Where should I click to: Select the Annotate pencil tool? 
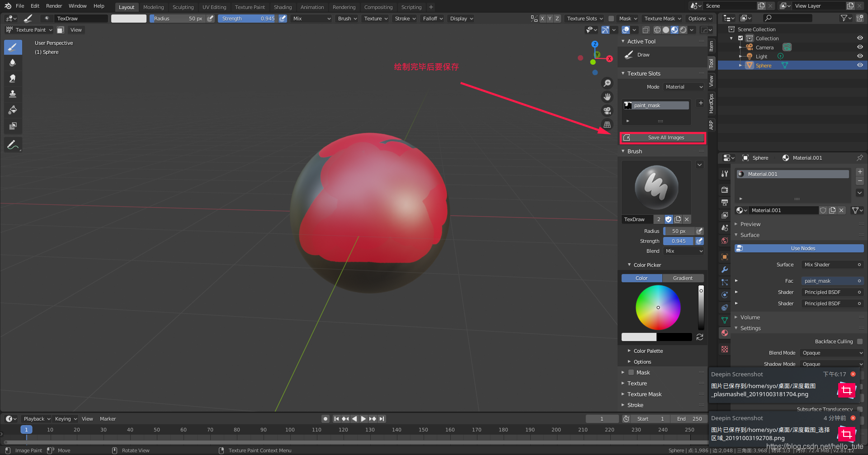(x=13, y=145)
